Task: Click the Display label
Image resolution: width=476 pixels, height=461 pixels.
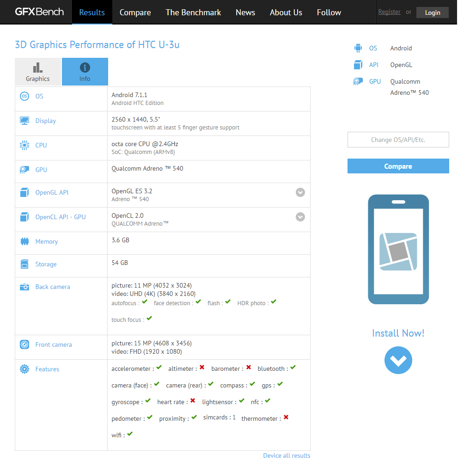Action: tap(46, 121)
